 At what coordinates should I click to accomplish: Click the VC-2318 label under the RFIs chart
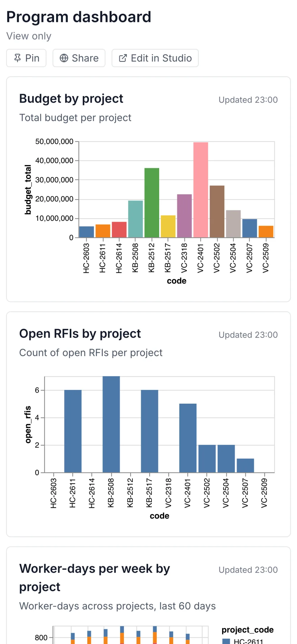[x=168, y=493]
